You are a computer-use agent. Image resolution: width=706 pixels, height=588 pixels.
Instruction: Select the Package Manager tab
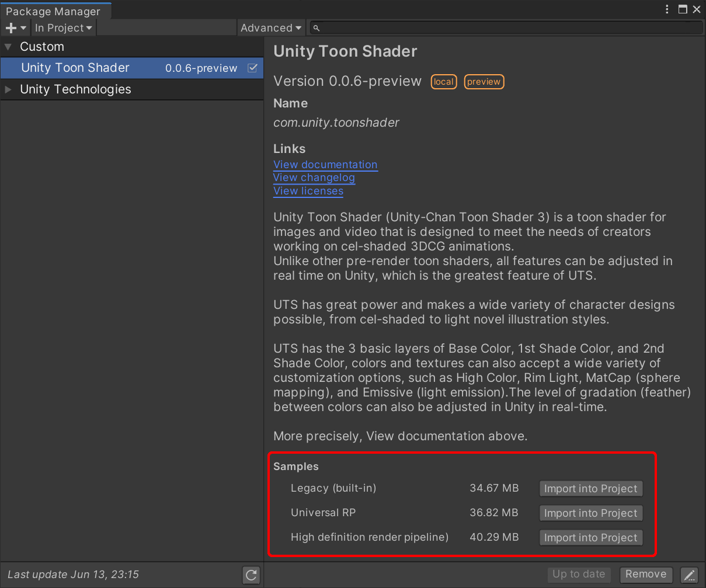point(53,11)
